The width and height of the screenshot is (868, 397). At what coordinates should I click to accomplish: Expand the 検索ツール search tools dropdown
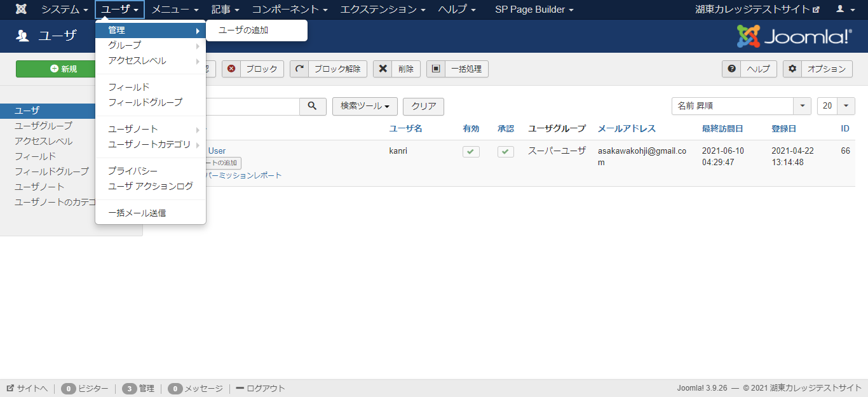(x=365, y=107)
